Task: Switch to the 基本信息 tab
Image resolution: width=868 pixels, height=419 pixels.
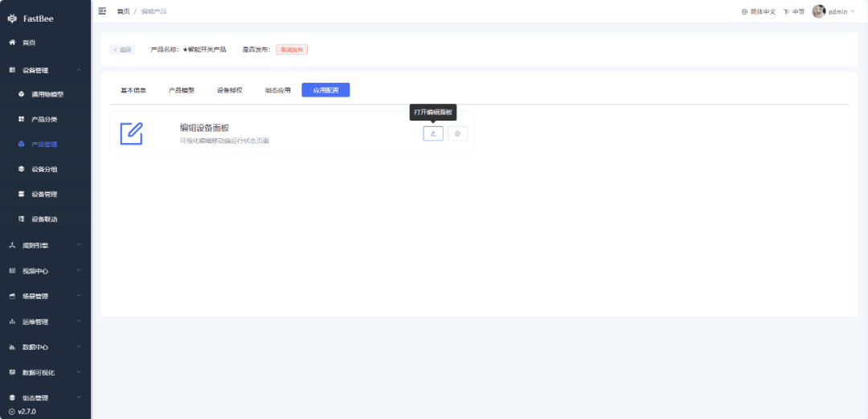Action: click(x=133, y=90)
